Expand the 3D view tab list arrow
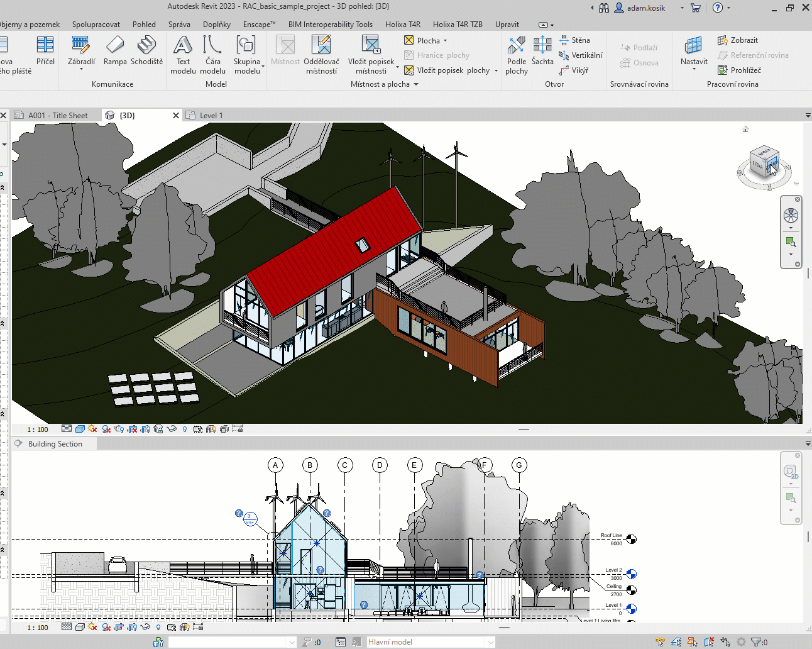 pyautogui.click(x=808, y=116)
